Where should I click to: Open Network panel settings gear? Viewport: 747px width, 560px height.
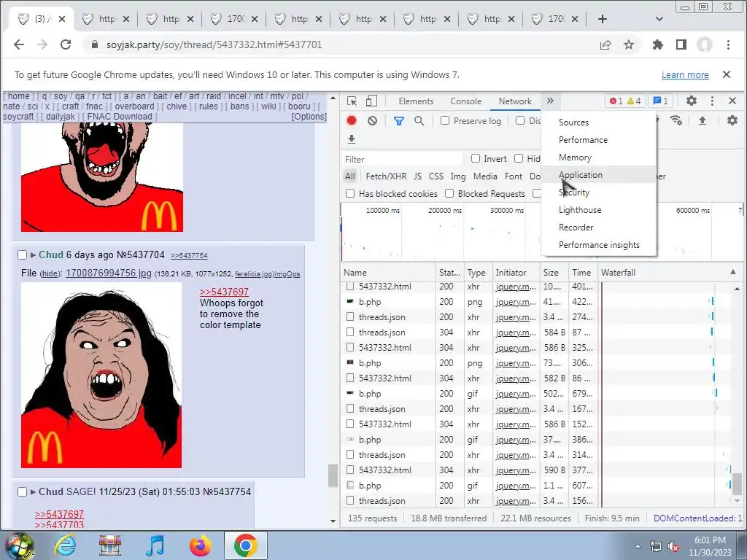tap(732, 120)
